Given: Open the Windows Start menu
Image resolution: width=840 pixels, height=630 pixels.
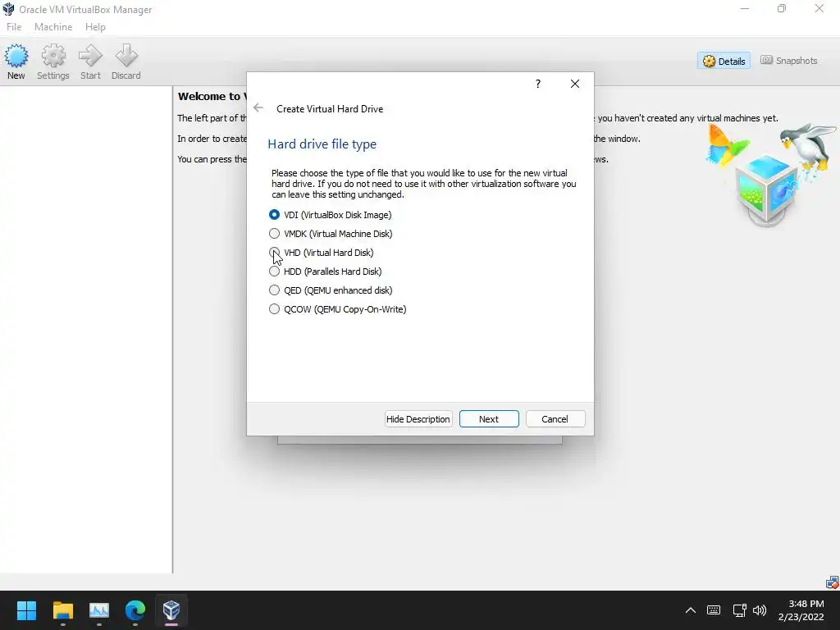Looking at the screenshot, I should coord(26,610).
